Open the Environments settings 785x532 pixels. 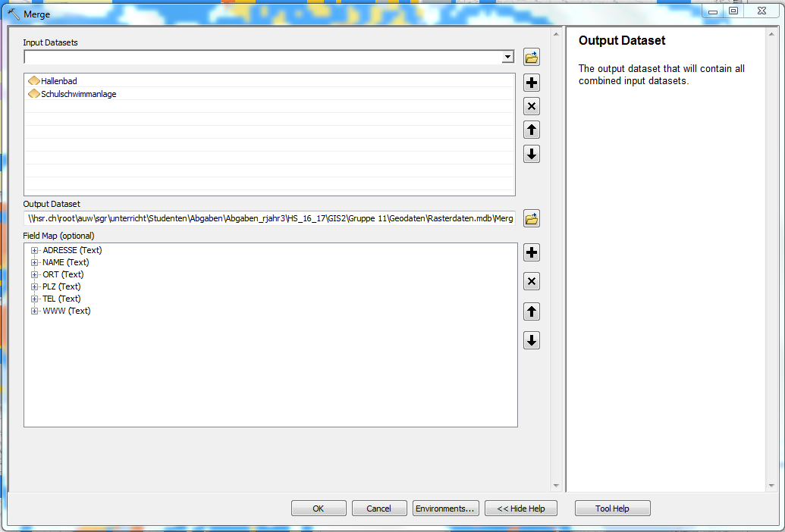445,509
